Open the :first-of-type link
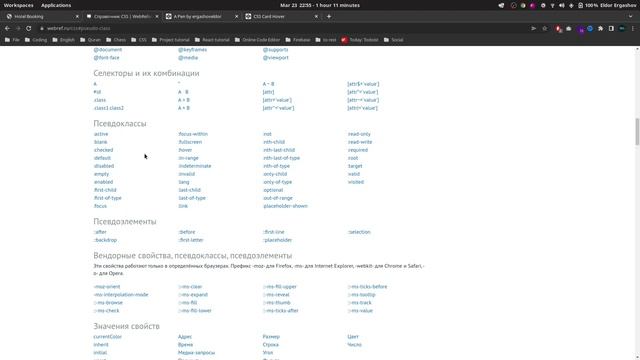This screenshot has width=640, height=360. [x=107, y=198]
